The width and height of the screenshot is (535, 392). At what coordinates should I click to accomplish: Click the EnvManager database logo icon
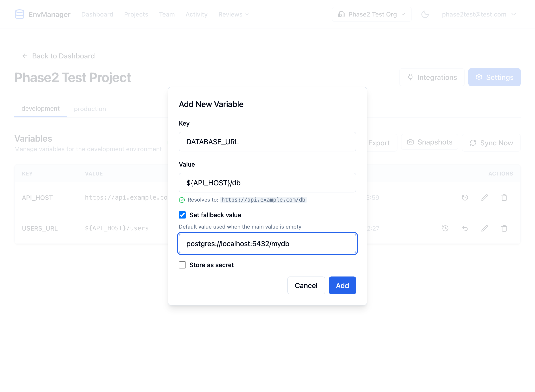(x=20, y=14)
